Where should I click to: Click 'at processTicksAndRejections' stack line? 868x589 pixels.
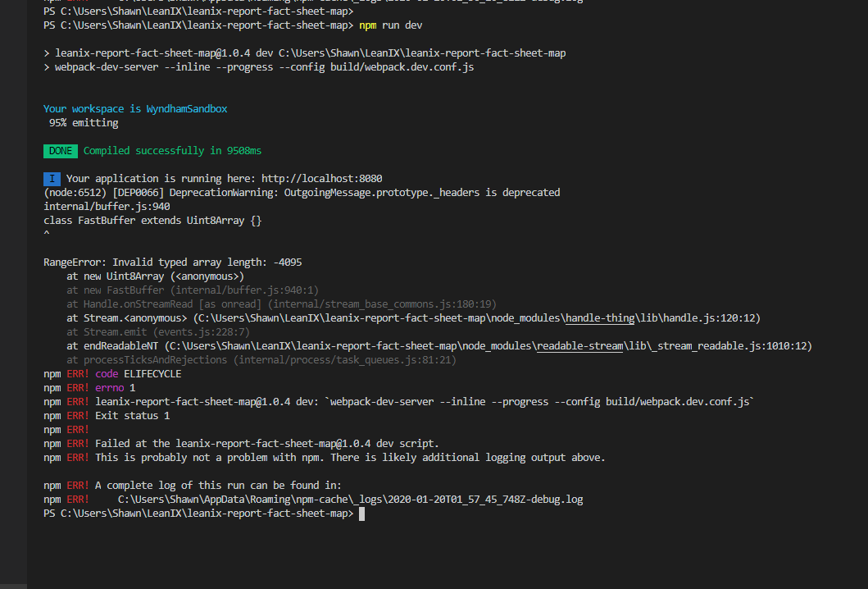click(261, 359)
